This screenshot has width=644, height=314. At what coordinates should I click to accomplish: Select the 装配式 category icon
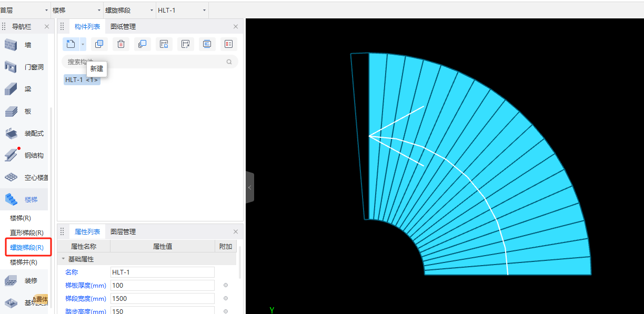11,133
